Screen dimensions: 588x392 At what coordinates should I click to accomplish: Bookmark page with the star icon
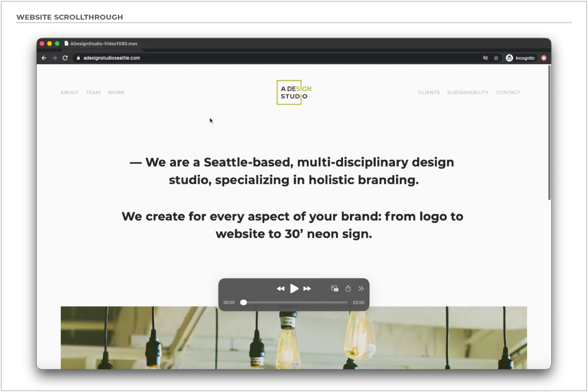tap(496, 58)
